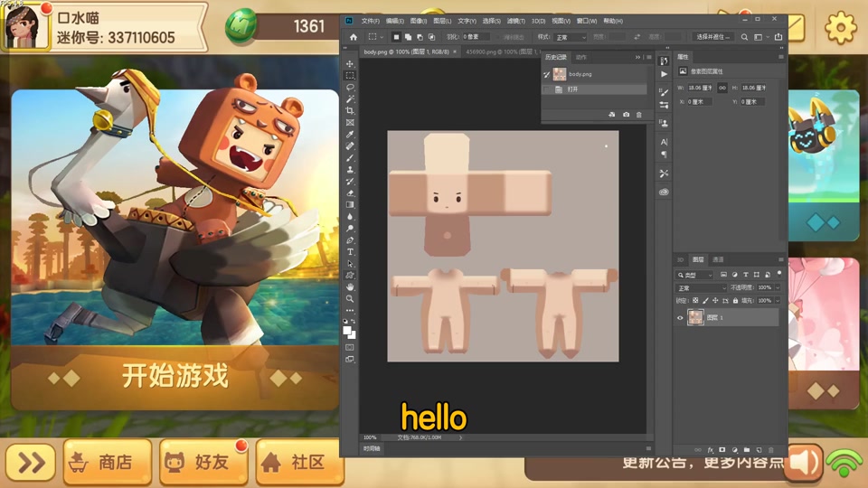
Task: Open the 商店 shop button
Action: coord(104,463)
